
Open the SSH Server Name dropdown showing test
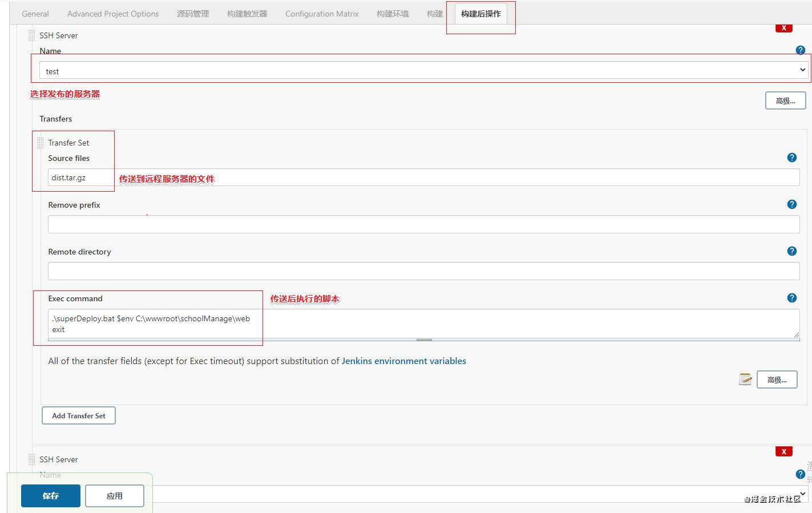coord(423,71)
